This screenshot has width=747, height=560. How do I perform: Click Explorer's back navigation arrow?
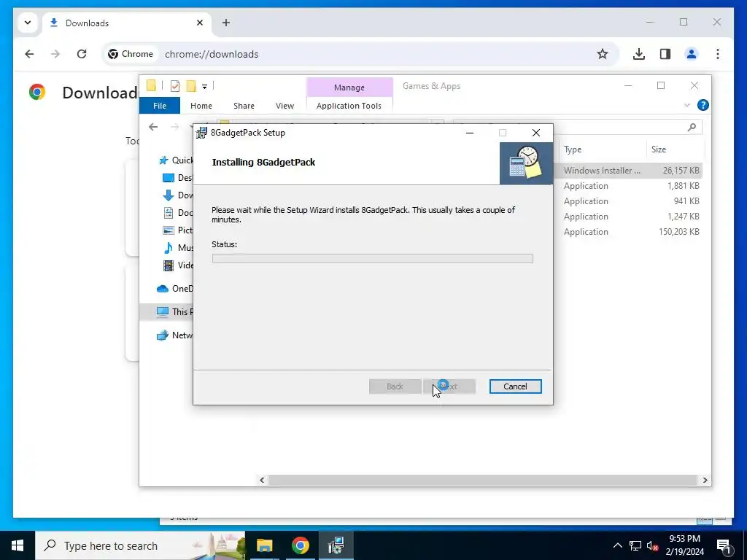[x=153, y=127]
